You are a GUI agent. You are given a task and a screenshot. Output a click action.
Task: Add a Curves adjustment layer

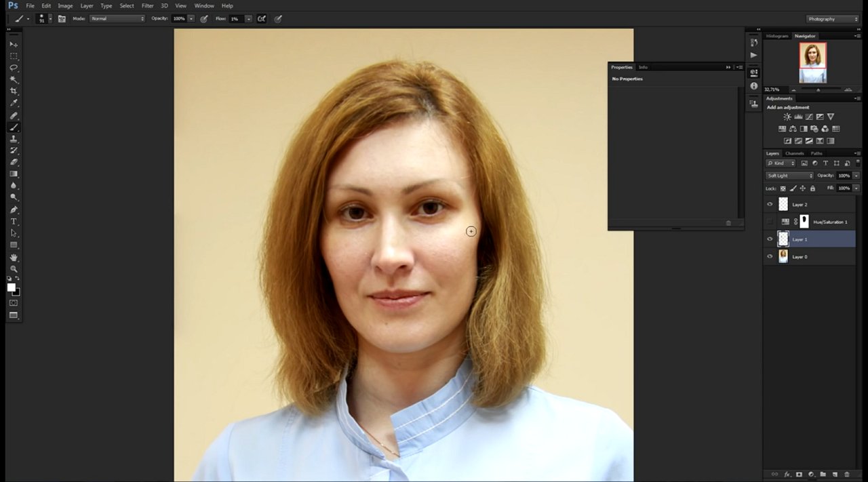(808, 117)
